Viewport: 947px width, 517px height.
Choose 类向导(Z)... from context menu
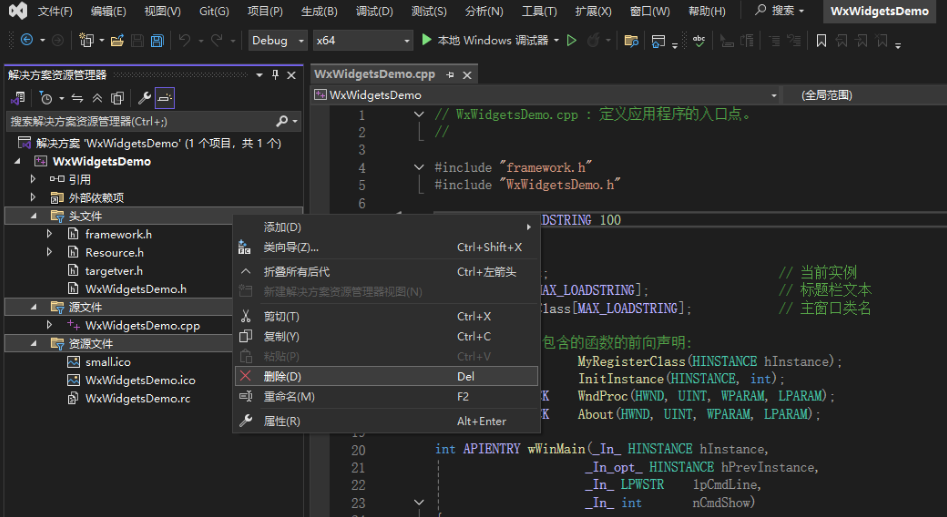pyautogui.click(x=387, y=247)
